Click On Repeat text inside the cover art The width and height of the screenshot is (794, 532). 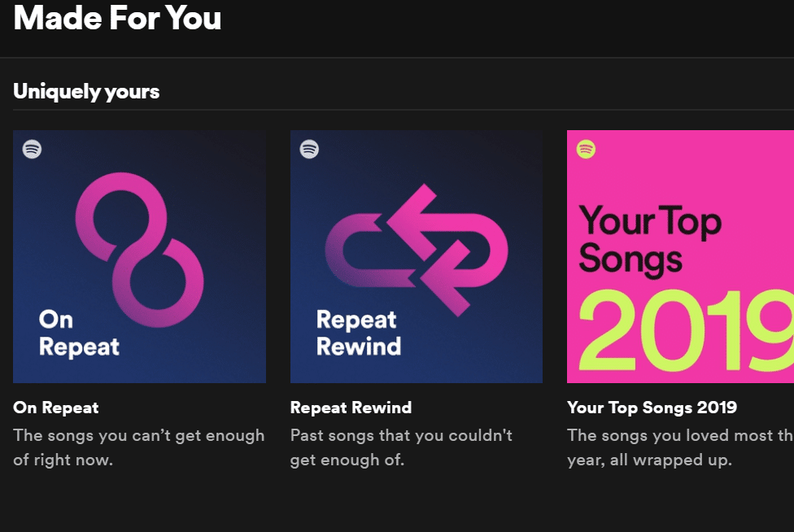click(x=79, y=334)
